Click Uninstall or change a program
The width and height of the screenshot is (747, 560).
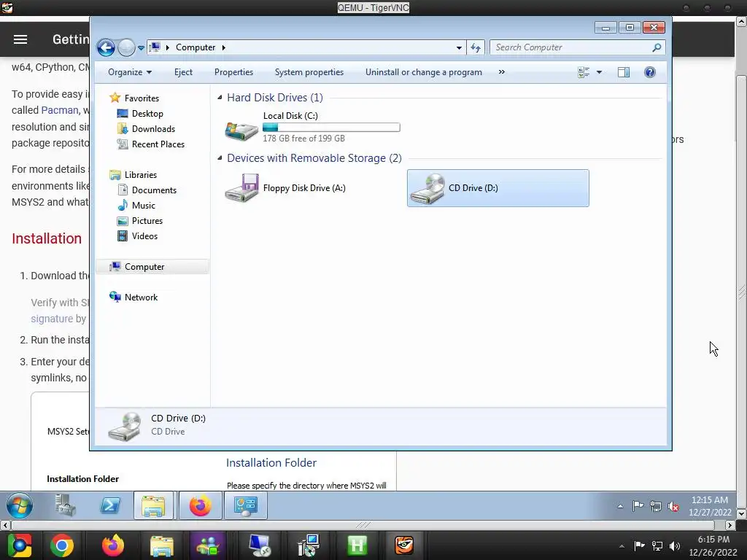coord(424,72)
